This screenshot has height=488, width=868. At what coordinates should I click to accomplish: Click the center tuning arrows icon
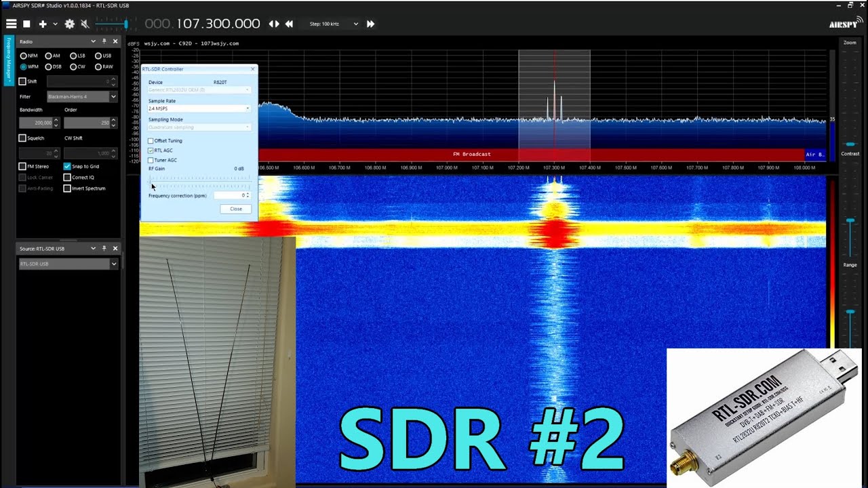(274, 24)
